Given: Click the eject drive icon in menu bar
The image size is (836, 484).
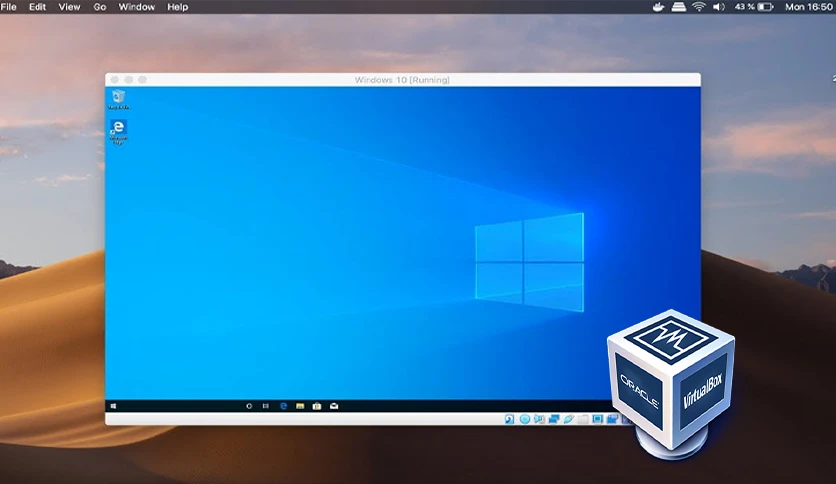Looking at the screenshot, I should (678, 7).
